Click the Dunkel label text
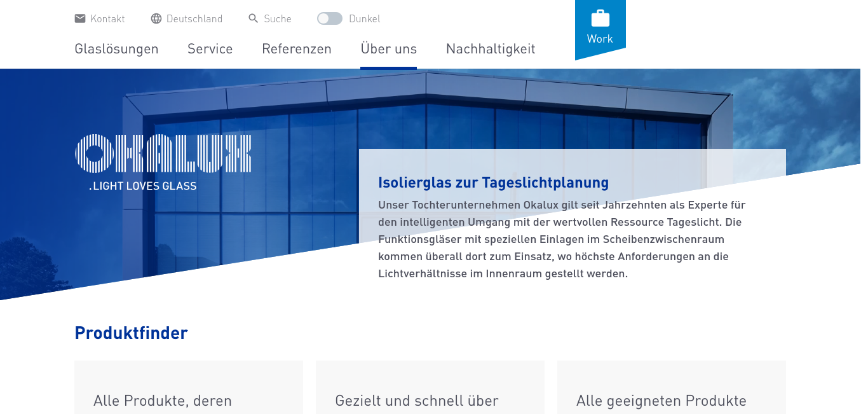The height and width of the screenshot is (414, 868). point(365,18)
